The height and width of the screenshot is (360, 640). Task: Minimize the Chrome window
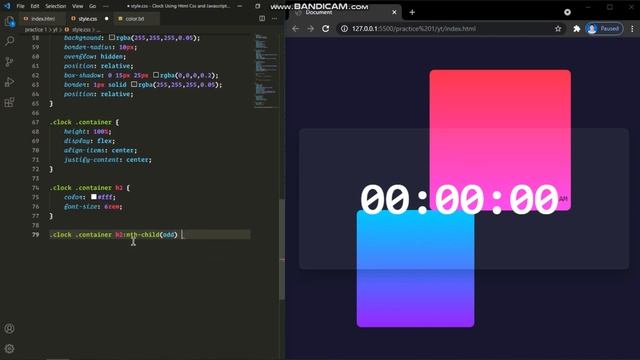(588, 7)
